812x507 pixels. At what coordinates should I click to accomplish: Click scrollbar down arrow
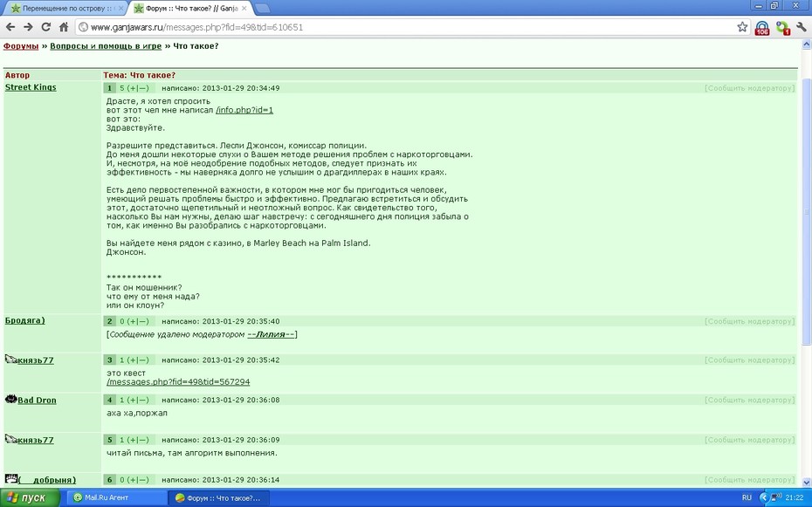806,483
